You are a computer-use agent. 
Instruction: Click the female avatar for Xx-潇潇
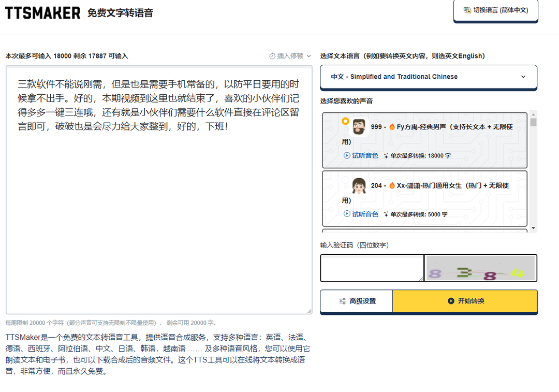[359, 186]
